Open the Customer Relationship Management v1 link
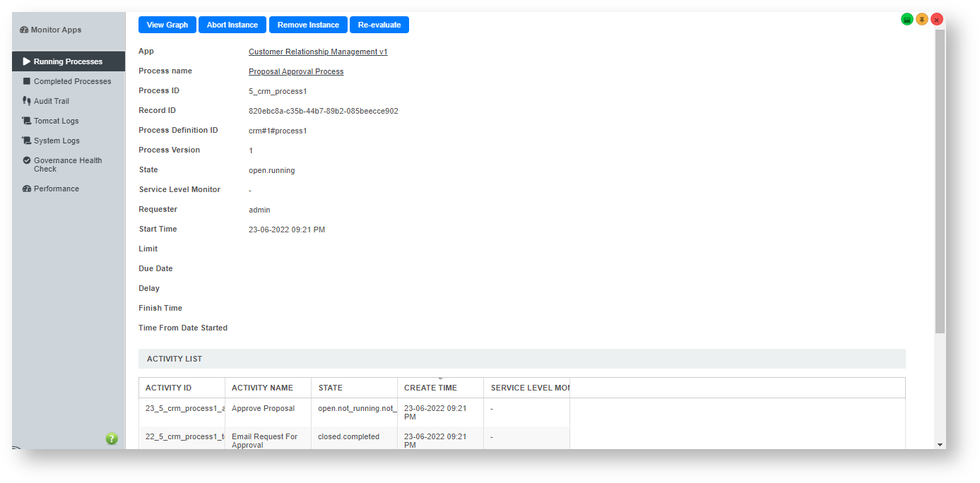Viewport: 980px width, 483px height. tap(318, 52)
